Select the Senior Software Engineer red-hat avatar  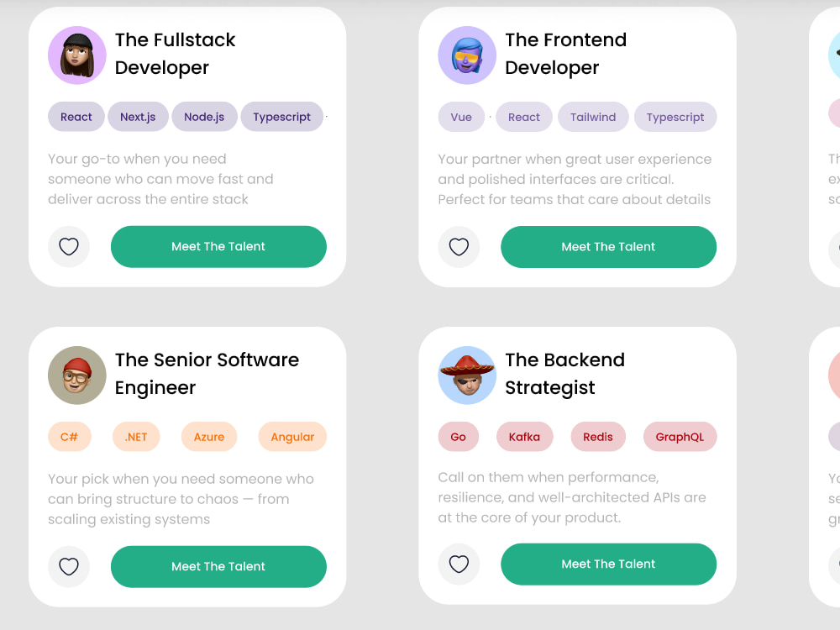coord(77,375)
